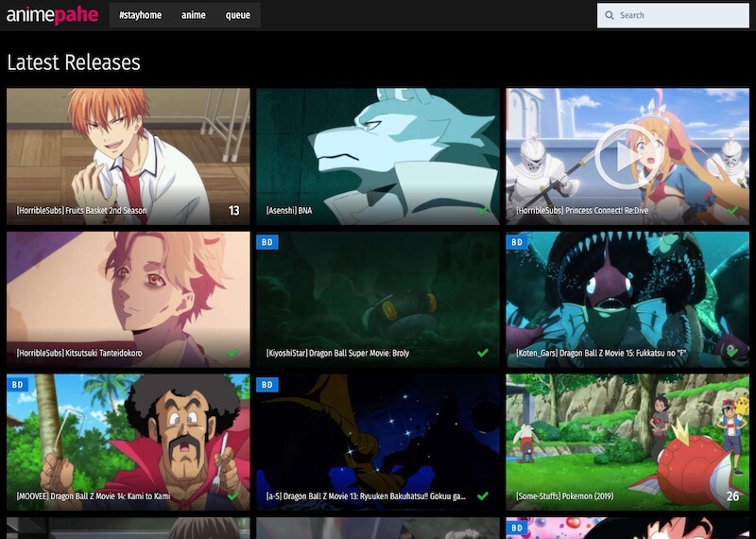Screen dimensions: 756x539
Task: Click the [Some-Stuffs] Pokemon (2019) title
Action: (x=564, y=496)
